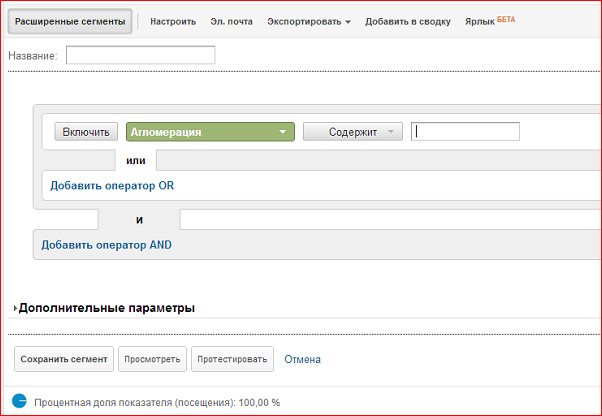Click the Просмотреть button
Screen dimensions: 602x416
pyautogui.click(x=151, y=359)
